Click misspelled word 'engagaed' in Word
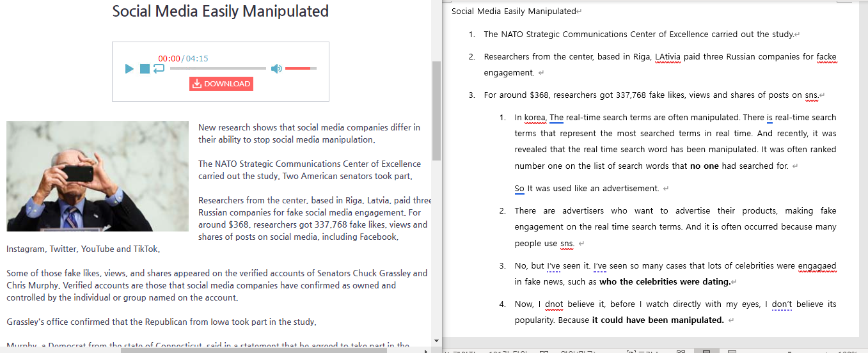Viewport: 868px width, 353px height. pyautogui.click(x=817, y=265)
